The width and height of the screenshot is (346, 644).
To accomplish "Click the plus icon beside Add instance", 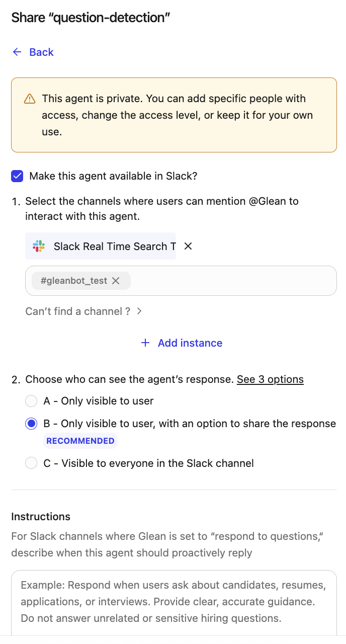I will click(x=145, y=343).
